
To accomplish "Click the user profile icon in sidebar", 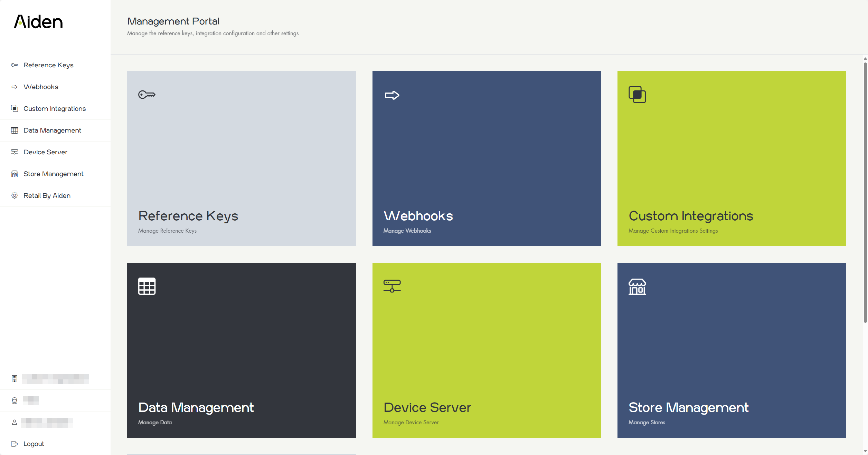I will pos(15,422).
